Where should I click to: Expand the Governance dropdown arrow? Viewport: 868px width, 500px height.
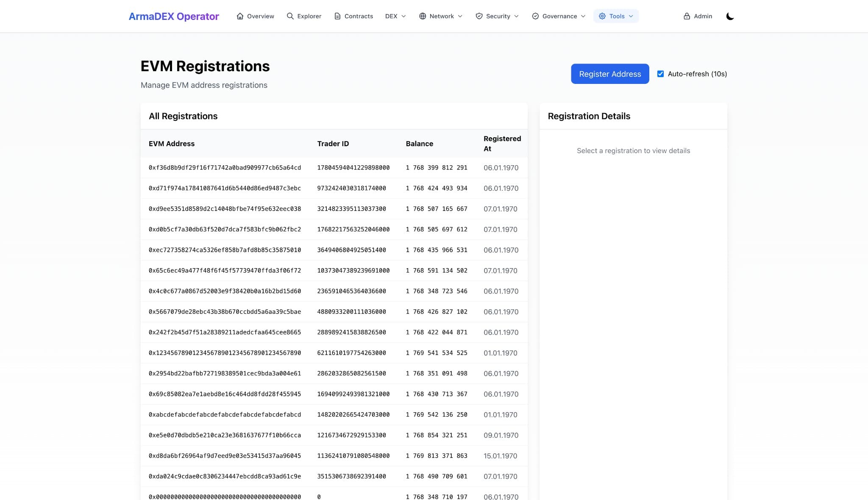tap(583, 16)
